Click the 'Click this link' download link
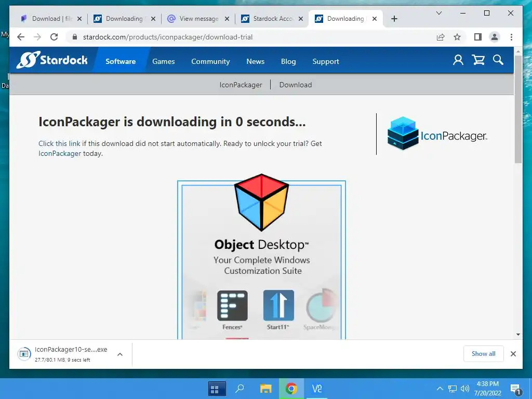532x399 pixels. coord(59,143)
